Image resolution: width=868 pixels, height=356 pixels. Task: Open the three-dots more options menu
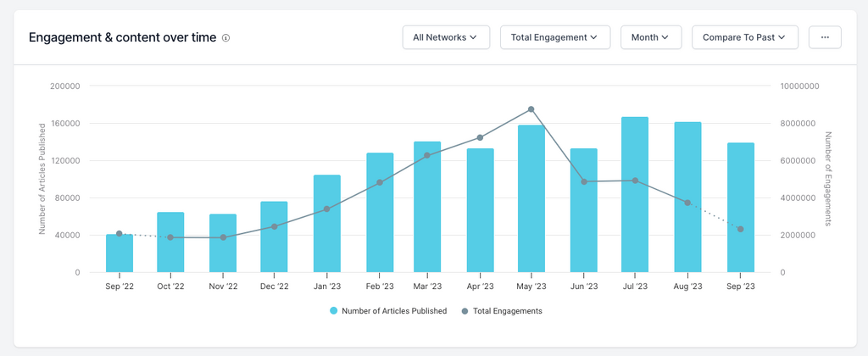pyautogui.click(x=825, y=37)
